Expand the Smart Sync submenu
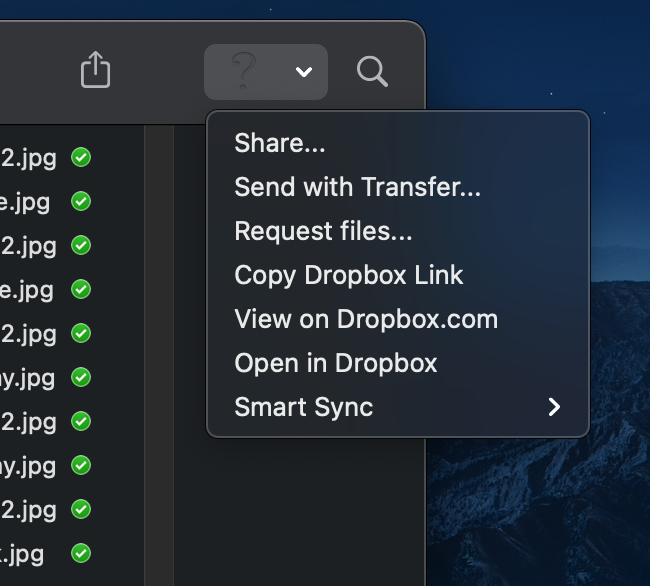The image size is (650, 586). coord(398,407)
